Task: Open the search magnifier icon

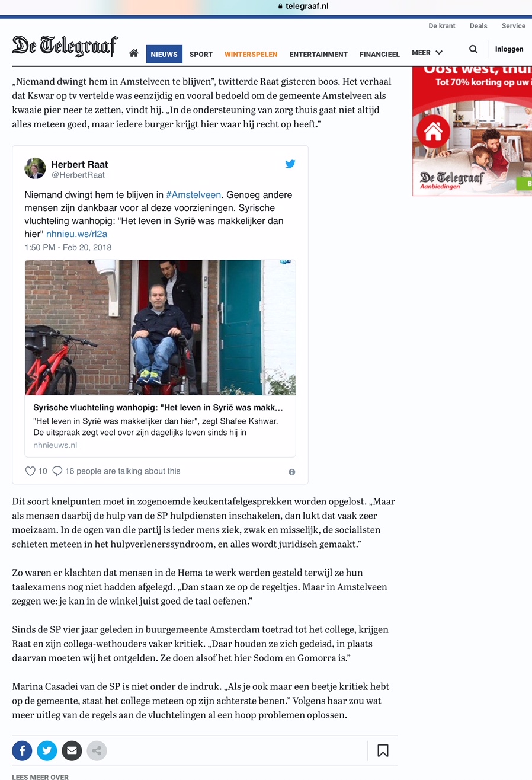Action: [x=473, y=49]
